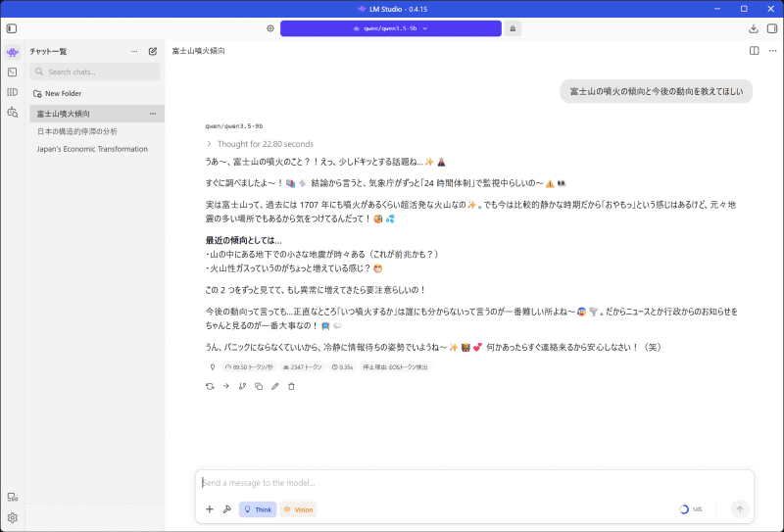
Task: Branch the conversation from this message
Action: (x=242, y=386)
